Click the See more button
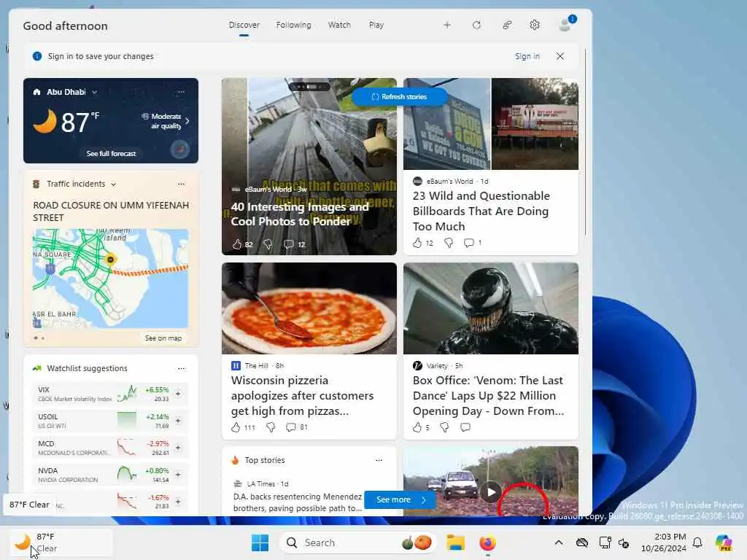 [400, 499]
